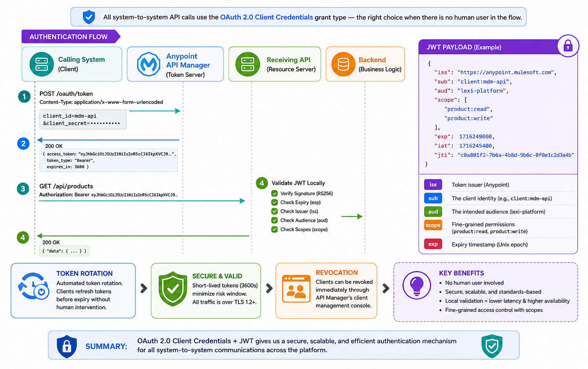The image size is (588, 369).
Task: Click the green aud legend badge
Action: [x=433, y=212]
